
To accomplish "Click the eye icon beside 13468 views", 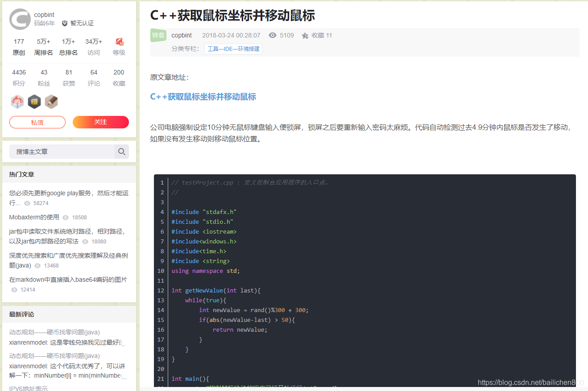I will tap(38, 266).
